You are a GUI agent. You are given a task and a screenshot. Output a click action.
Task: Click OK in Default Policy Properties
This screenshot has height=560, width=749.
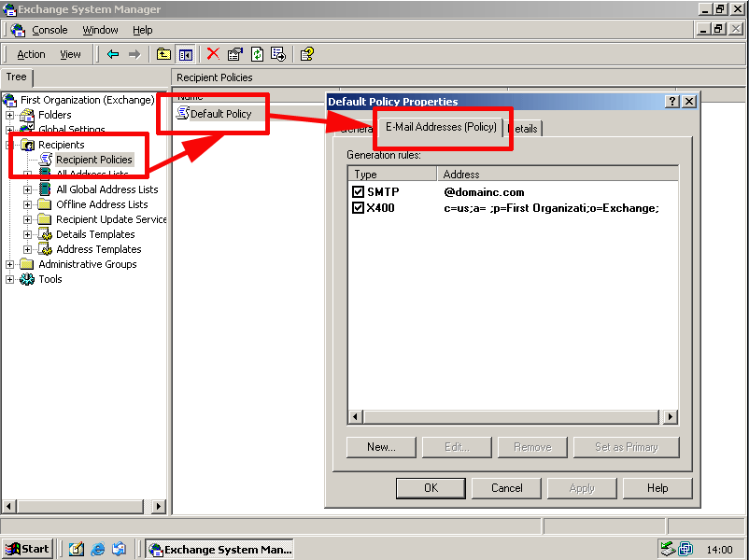[x=431, y=488]
